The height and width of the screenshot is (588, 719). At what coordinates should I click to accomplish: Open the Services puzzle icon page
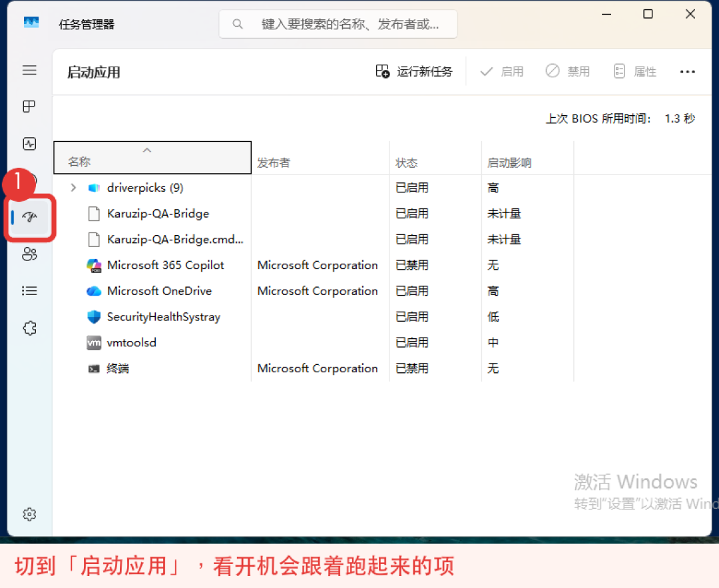[30, 328]
